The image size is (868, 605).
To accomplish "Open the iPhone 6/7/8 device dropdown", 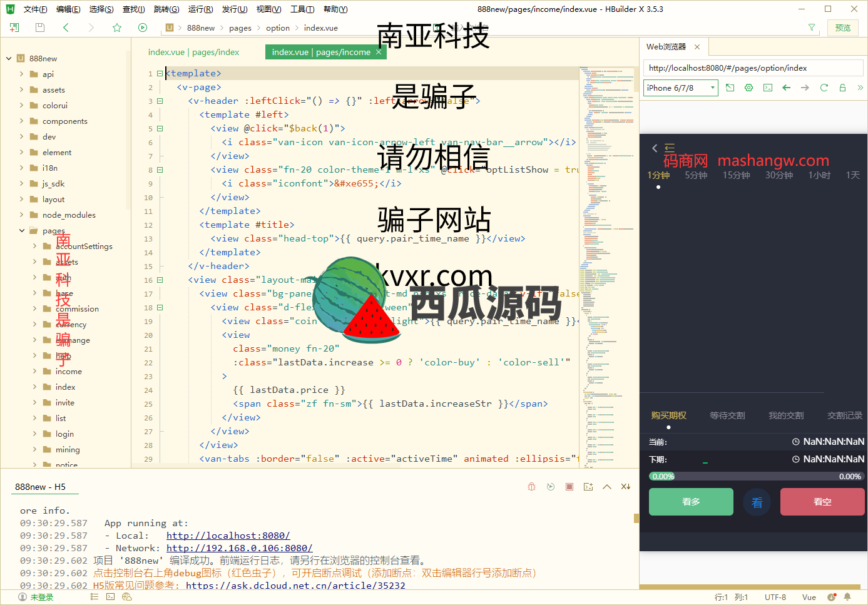I will (681, 88).
